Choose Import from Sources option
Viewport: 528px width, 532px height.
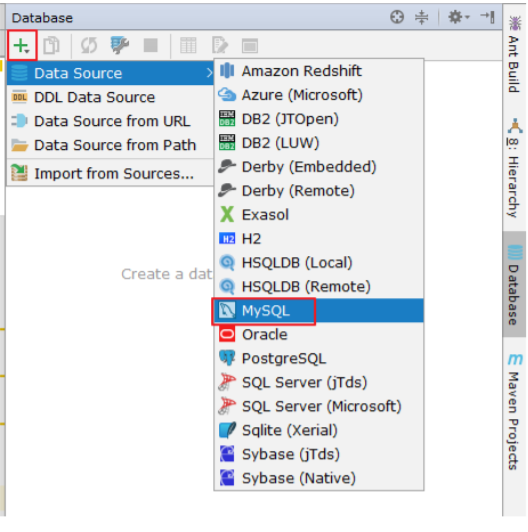tap(111, 173)
